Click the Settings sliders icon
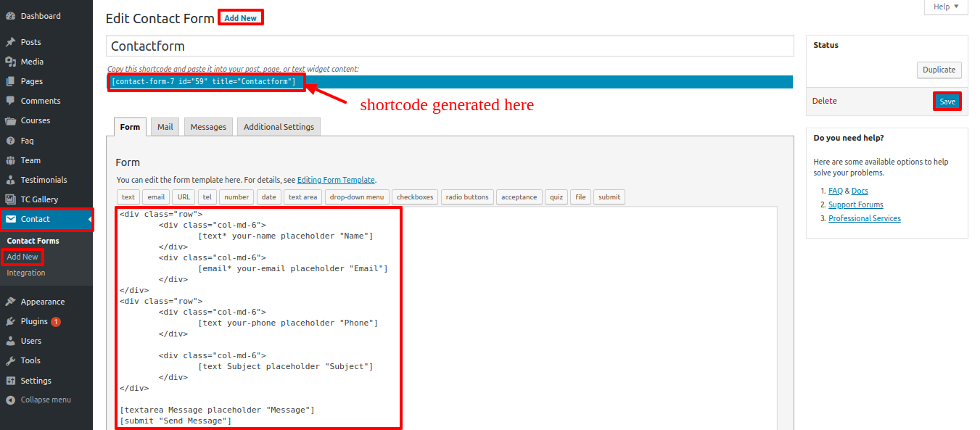 click(x=10, y=381)
